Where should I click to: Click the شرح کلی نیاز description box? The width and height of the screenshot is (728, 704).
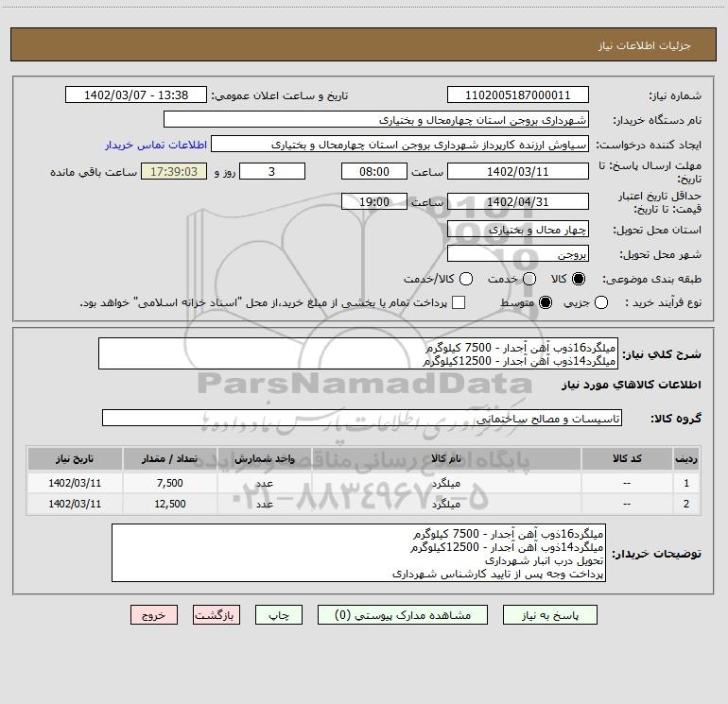coord(358,353)
